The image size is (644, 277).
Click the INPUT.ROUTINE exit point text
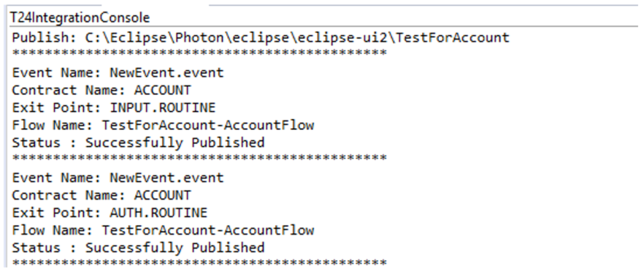click(162, 107)
